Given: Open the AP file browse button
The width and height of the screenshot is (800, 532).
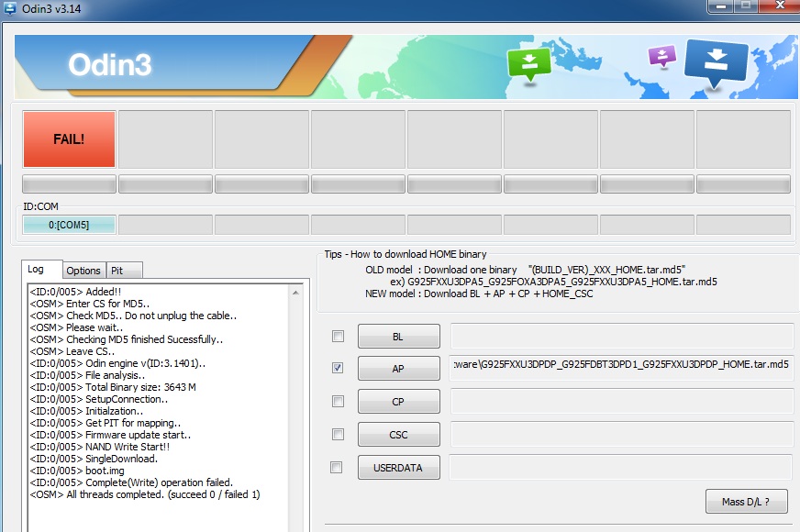Looking at the screenshot, I should click(398, 368).
